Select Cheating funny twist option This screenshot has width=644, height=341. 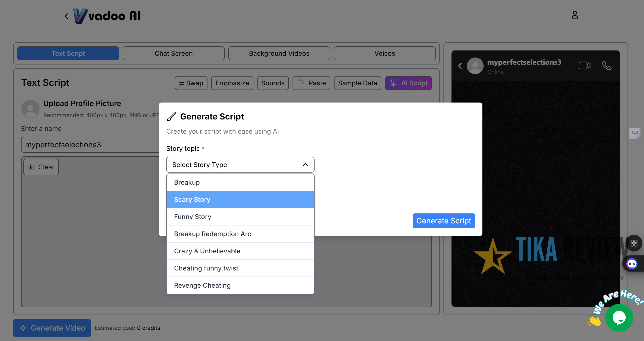[240, 268]
